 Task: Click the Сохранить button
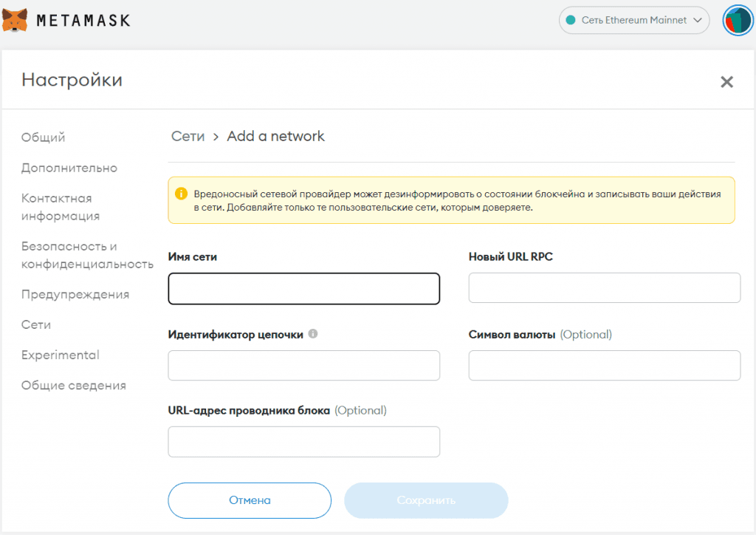pos(426,500)
